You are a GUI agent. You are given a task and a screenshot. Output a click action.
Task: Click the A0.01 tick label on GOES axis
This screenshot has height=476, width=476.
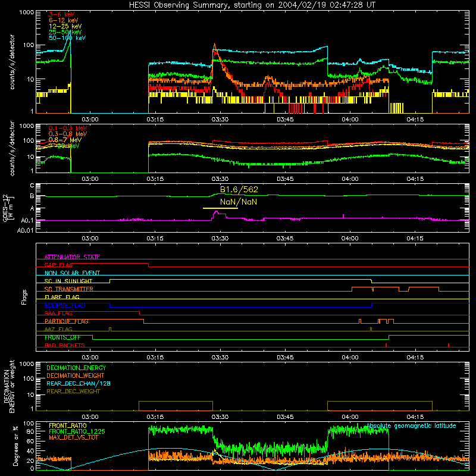25,230
